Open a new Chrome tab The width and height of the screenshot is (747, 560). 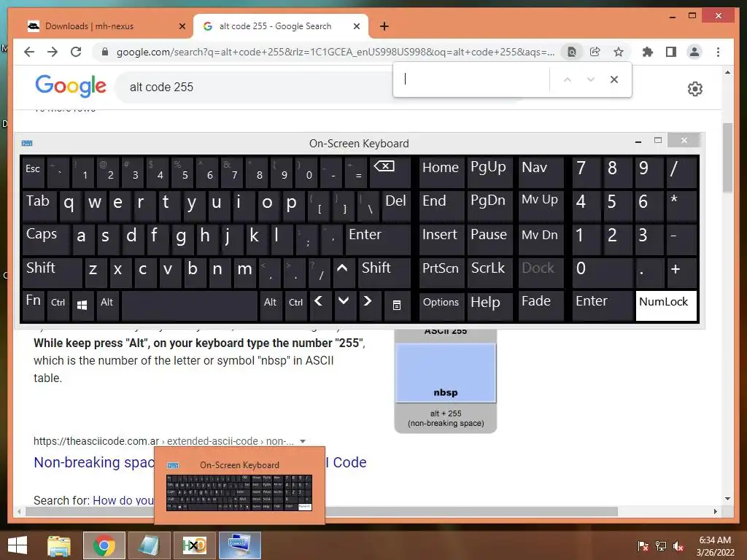coord(384,26)
